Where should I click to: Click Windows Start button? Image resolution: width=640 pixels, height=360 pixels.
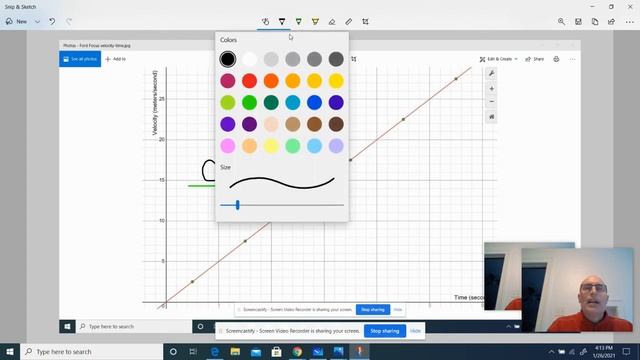(10, 351)
